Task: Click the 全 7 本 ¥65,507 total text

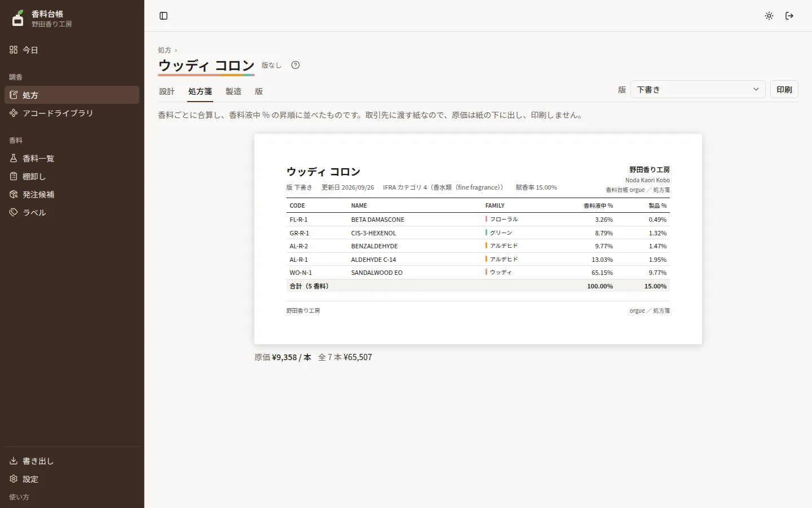Action: pos(345,357)
